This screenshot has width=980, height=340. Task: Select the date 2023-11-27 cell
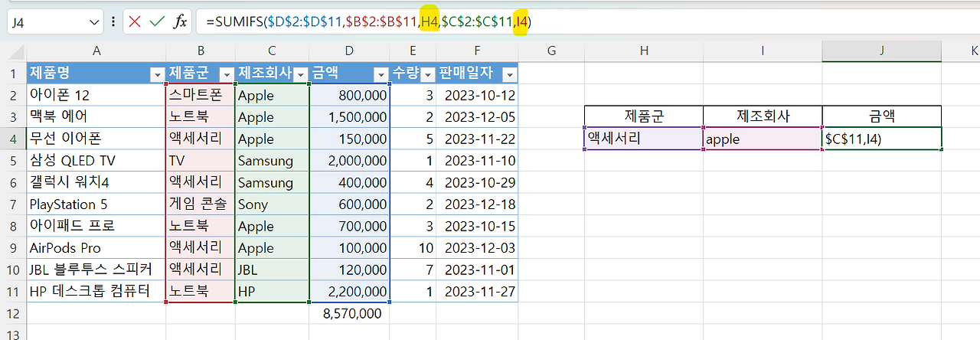click(477, 292)
